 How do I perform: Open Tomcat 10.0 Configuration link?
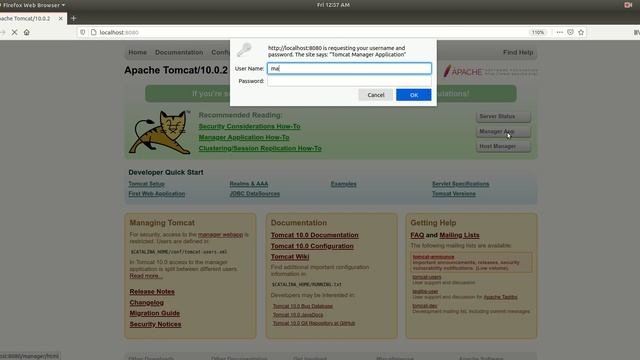coord(312,246)
